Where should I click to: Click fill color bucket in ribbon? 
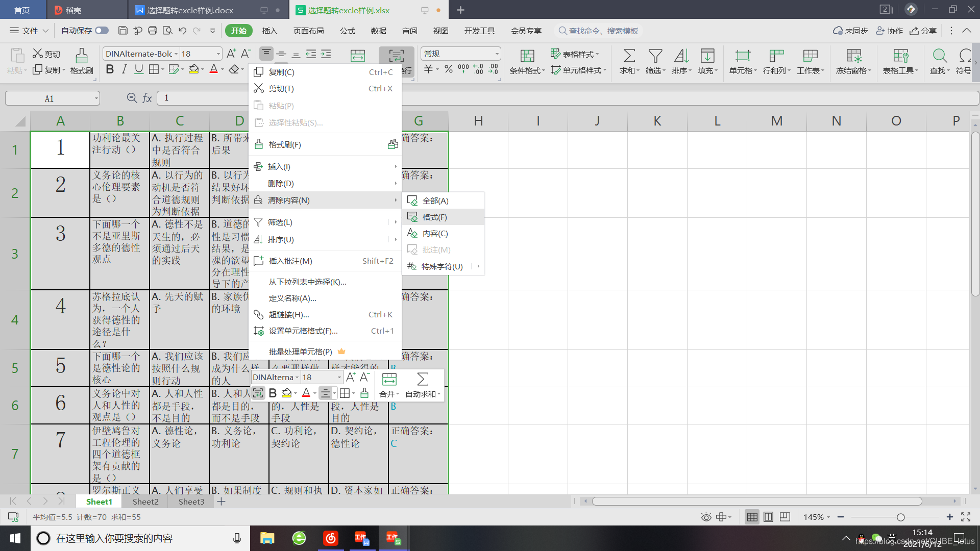[x=193, y=69]
